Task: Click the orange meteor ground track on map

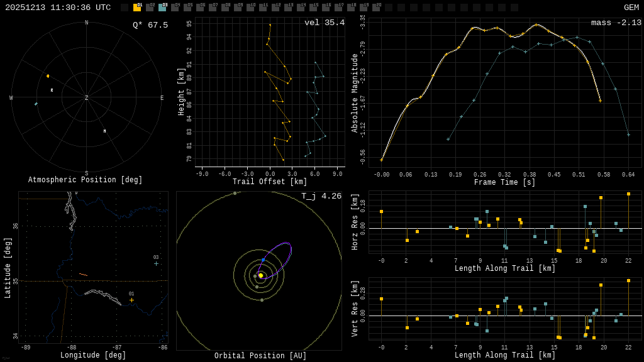Action: [x=83, y=274]
